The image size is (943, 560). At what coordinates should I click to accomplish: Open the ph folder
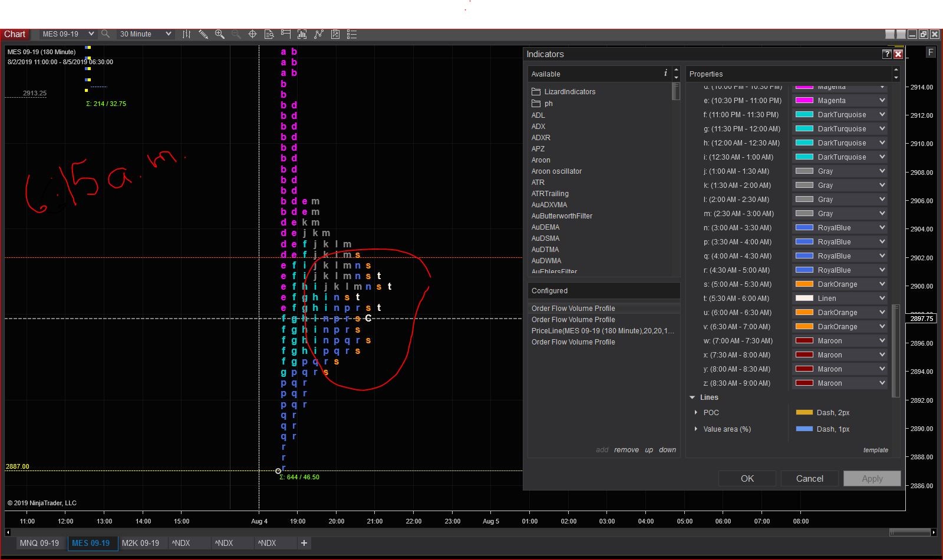[542, 104]
